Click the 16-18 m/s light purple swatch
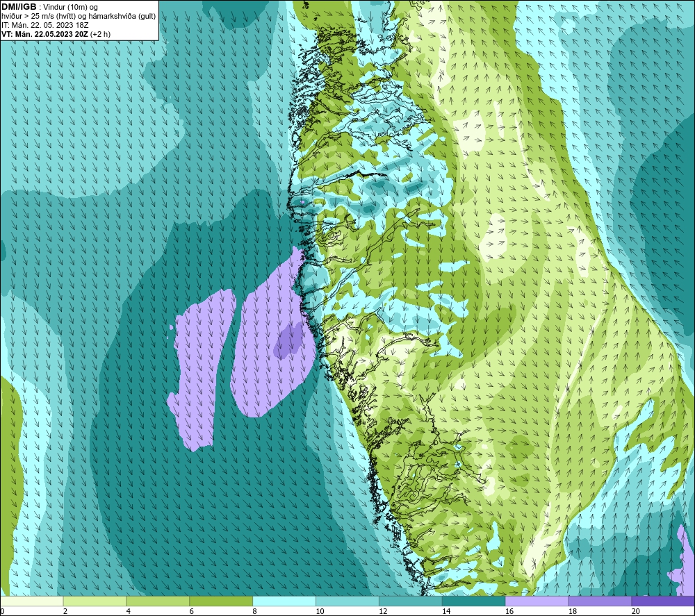This screenshot has width=695, height=616. [537, 601]
